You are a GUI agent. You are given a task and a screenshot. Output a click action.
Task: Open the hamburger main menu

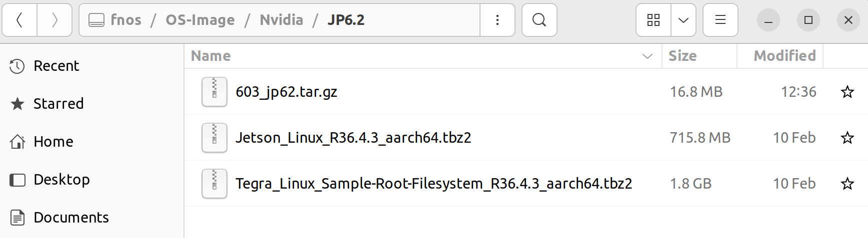(x=720, y=20)
